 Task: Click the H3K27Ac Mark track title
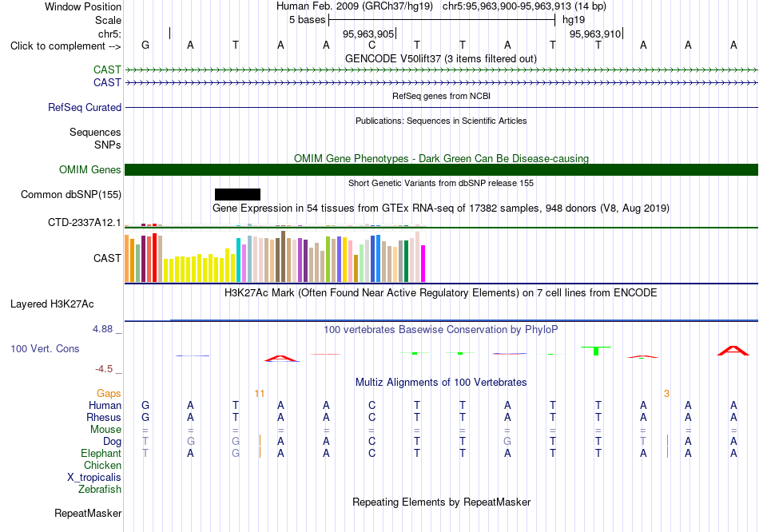(441, 293)
